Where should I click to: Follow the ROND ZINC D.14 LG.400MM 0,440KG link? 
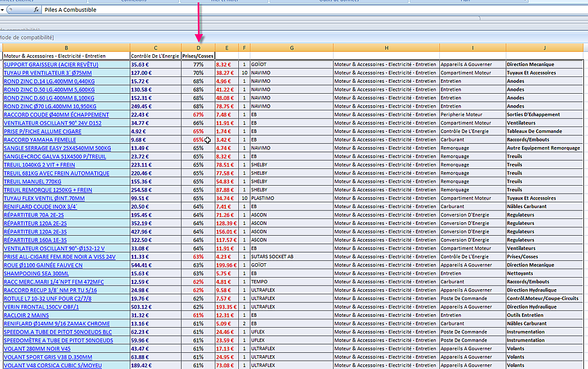pos(49,81)
